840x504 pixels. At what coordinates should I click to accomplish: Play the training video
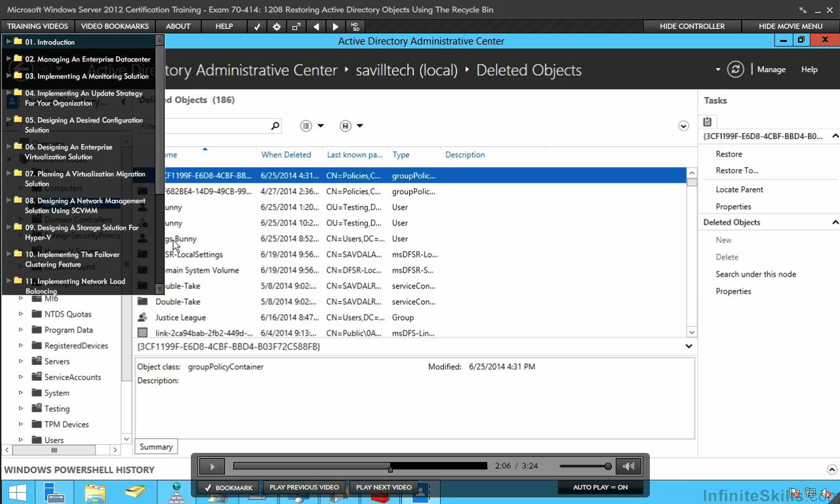212,467
